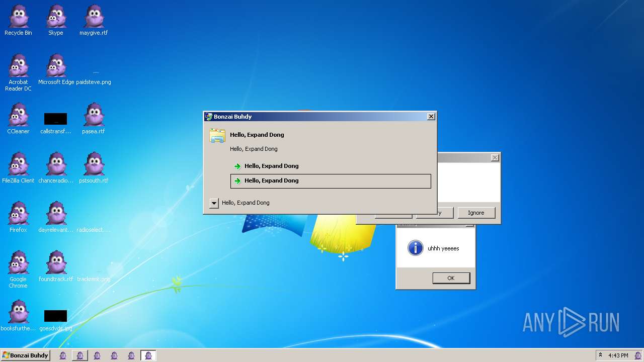Activate the white-highlighted taskbar Bonzi button
The image size is (644, 362).
[x=148, y=355]
